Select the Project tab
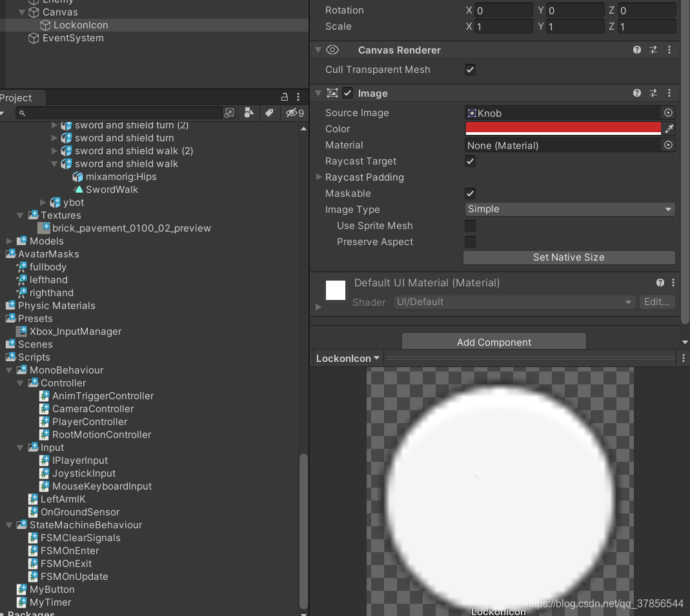 coord(16,97)
